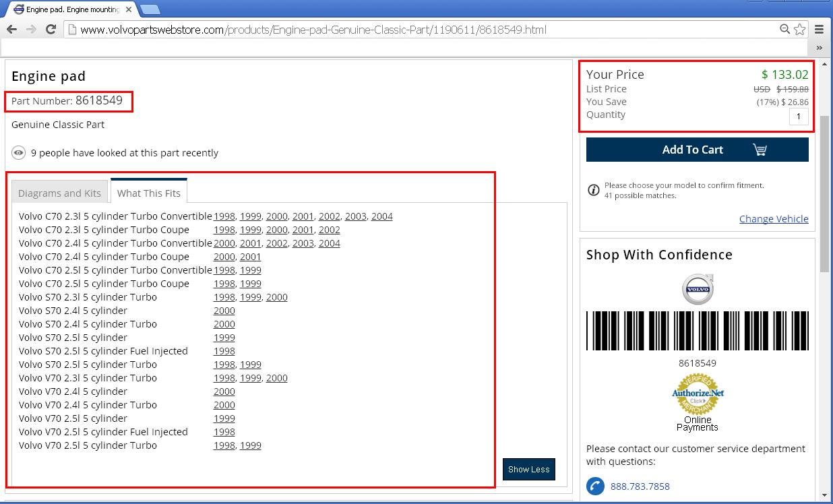833x504 pixels.
Task: Reload the page with refresh icon
Action: pos(51,30)
